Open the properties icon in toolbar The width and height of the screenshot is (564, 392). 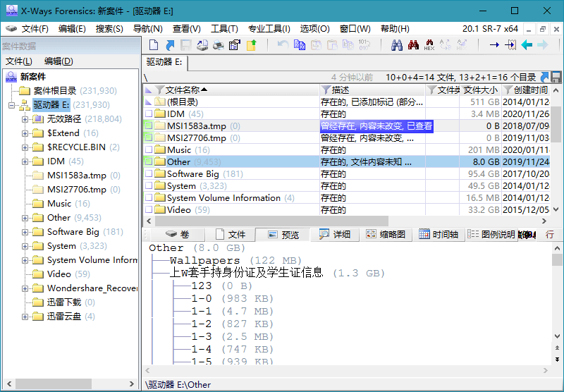coord(235,45)
